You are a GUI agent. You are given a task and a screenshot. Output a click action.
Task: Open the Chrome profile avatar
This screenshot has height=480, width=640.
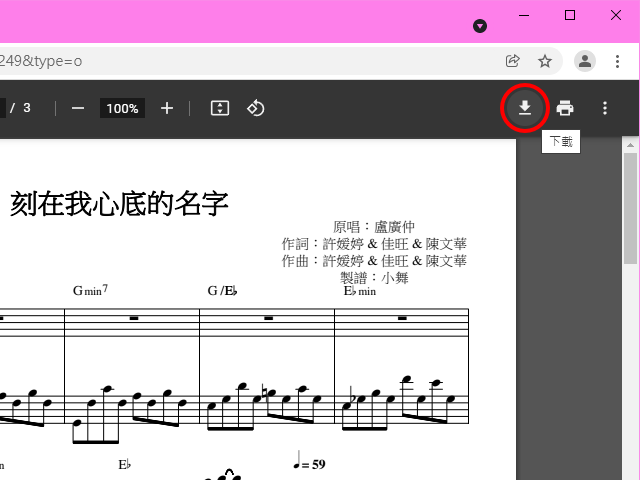click(585, 61)
